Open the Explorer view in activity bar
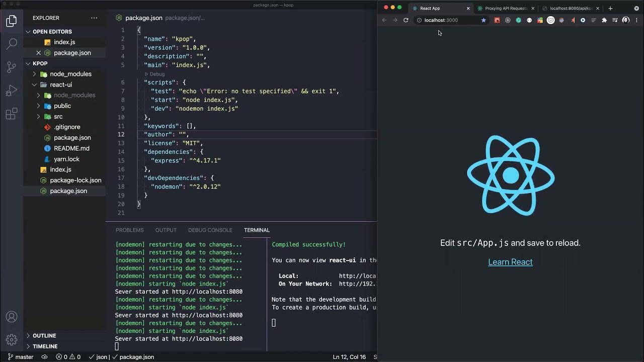644x362 pixels. 11,21
